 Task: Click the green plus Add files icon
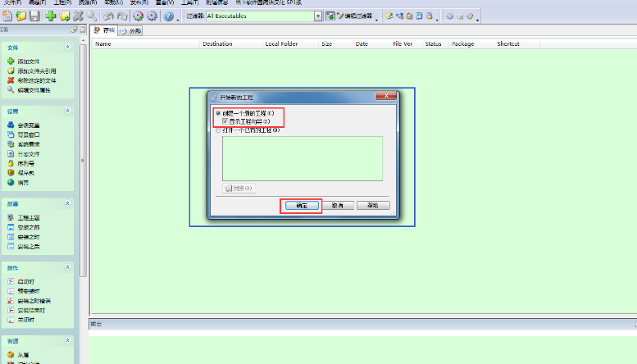click(51, 16)
